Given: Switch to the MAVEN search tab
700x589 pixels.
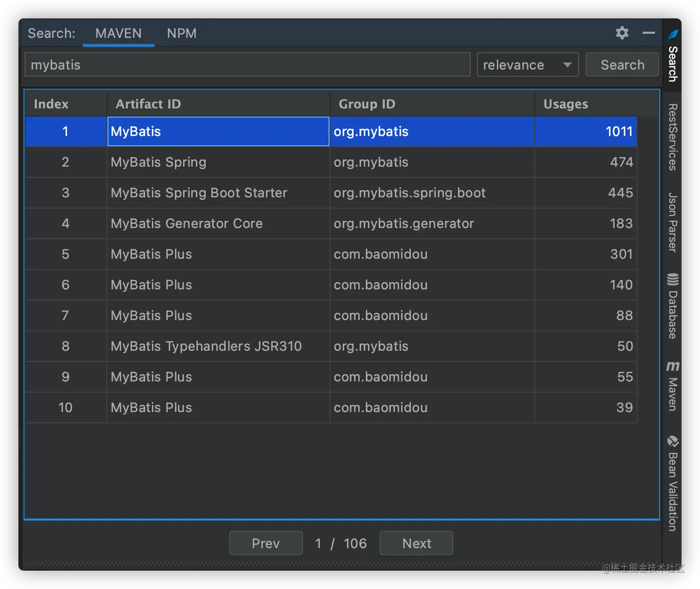Looking at the screenshot, I should [x=118, y=33].
